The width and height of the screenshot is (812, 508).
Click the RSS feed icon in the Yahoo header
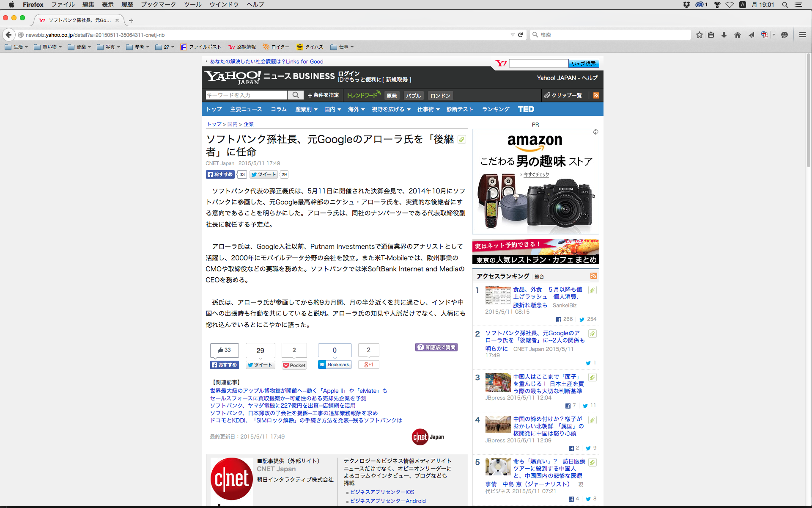[596, 96]
